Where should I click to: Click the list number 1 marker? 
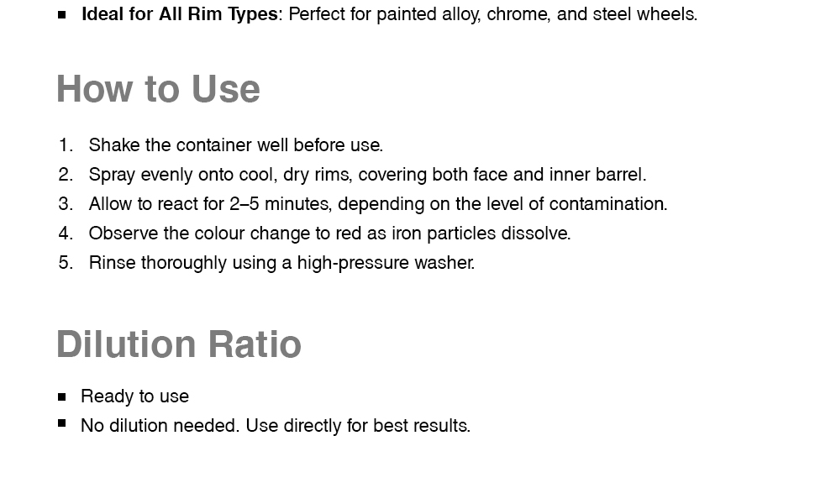click(x=66, y=145)
